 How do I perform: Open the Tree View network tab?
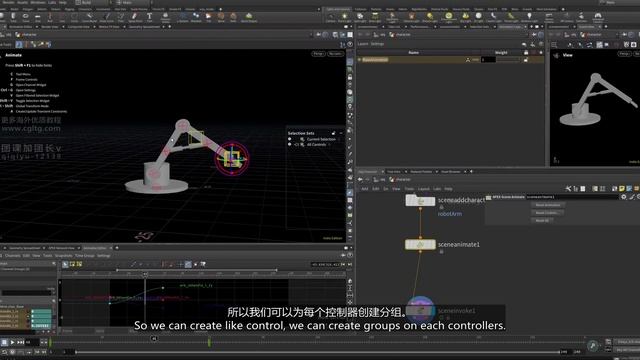(394, 171)
